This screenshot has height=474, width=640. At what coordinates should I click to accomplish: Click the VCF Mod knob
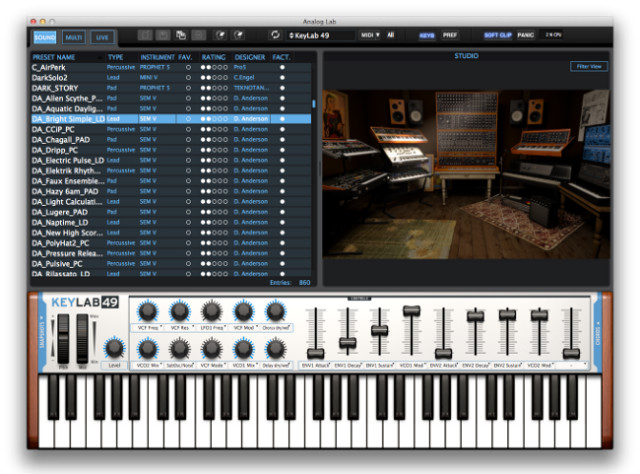[244, 312]
